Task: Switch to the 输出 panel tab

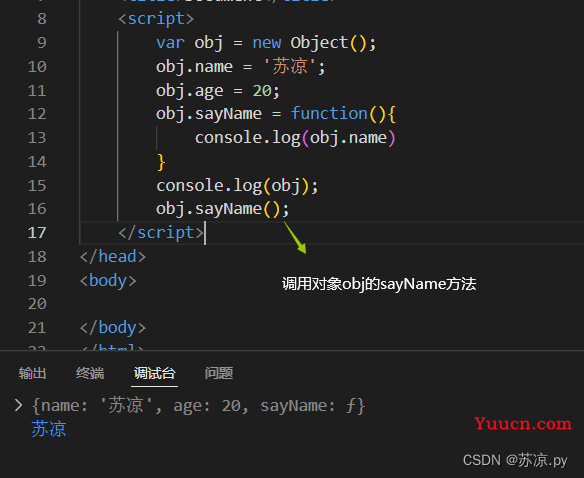Action: (x=32, y=373)
